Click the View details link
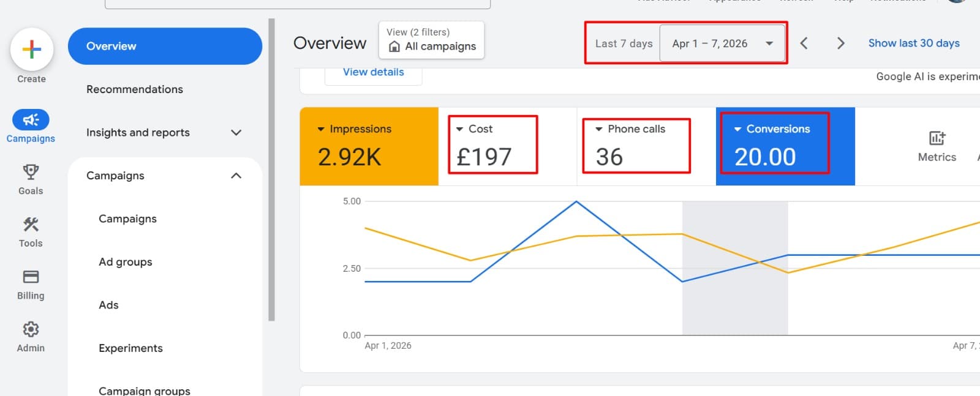Viewport: 980px width, 396px height. click(x=373, y=72)
